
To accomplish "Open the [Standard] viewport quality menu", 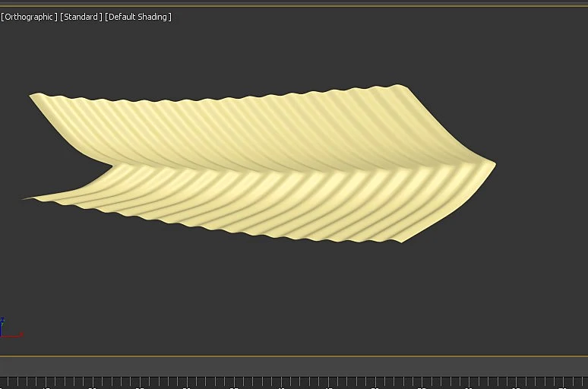I will 81,17.
